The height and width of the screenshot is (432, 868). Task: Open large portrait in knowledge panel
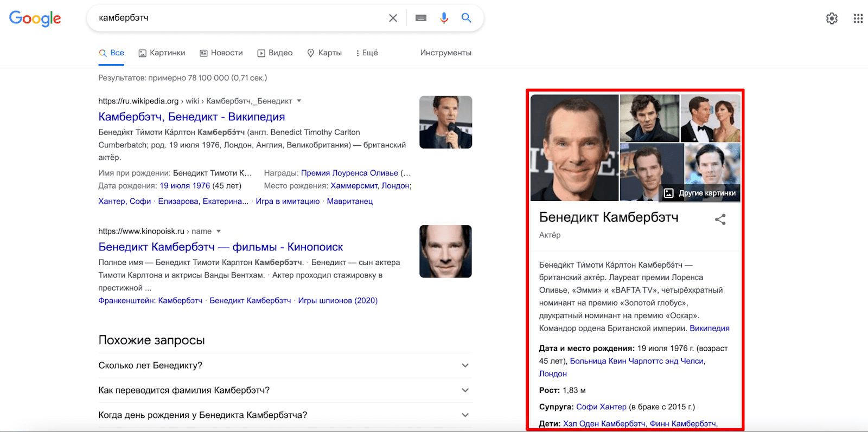coord(575,148)
